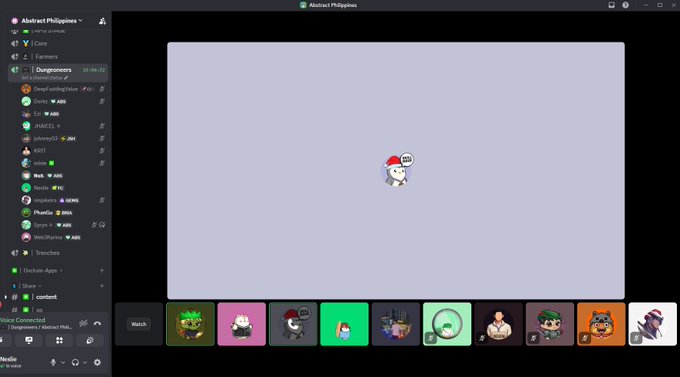Select user KRIT in voice list
Image resolution: width=680 pixels, height=377 pixels.
(63, 151)
